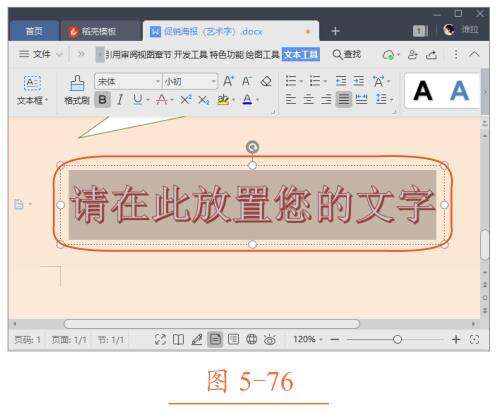Switch to writing mode pen icon
Viewport: 498px width, 411px height.
197,339
